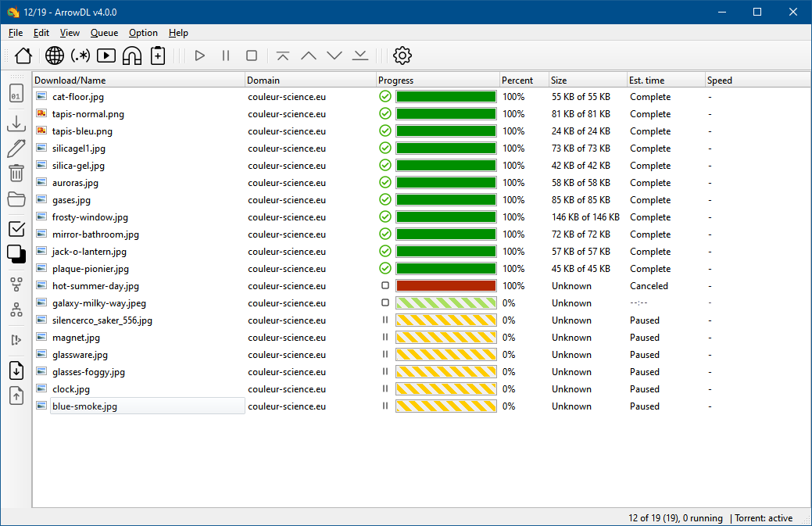Click the globe web download icon

click(54, 55)
